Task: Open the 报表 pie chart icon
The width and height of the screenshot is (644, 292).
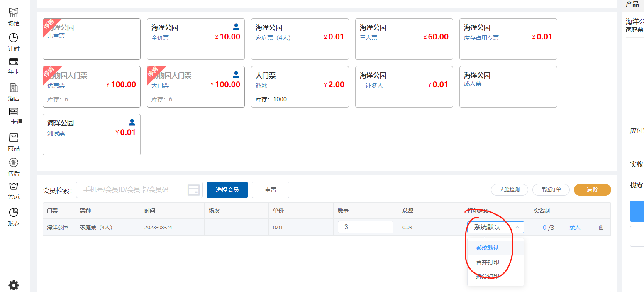Action: click(x=14, y=212)
